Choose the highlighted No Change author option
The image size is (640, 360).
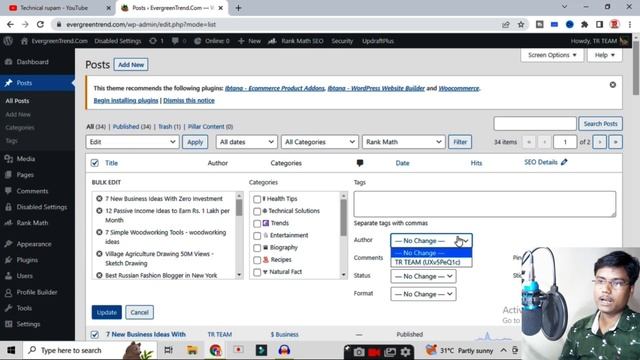point(431,253)
